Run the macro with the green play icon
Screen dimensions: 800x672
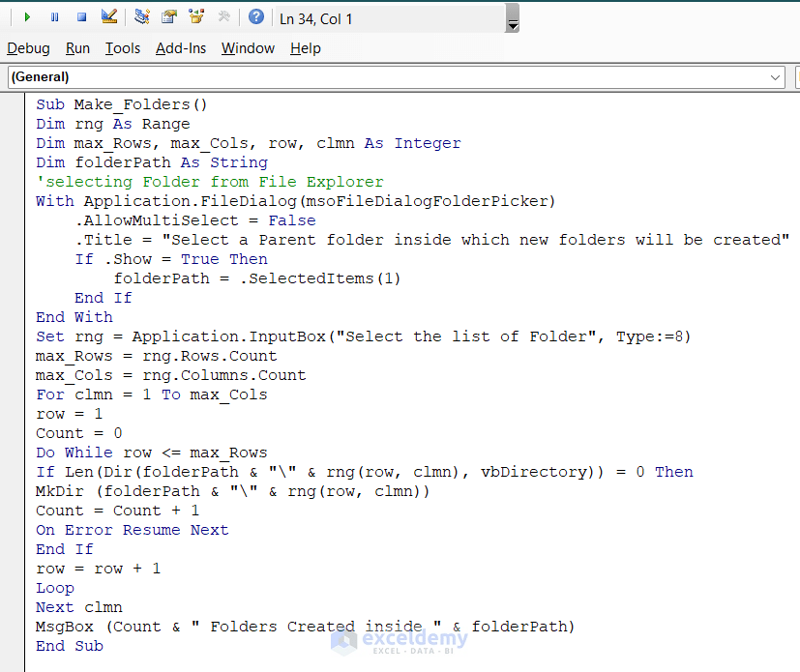(x=27, y=17)
